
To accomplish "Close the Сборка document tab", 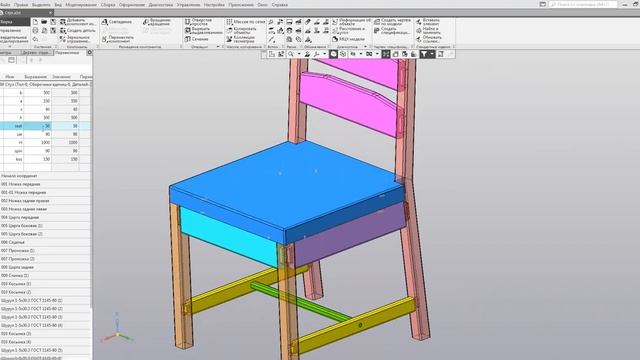I will [51, 13].
